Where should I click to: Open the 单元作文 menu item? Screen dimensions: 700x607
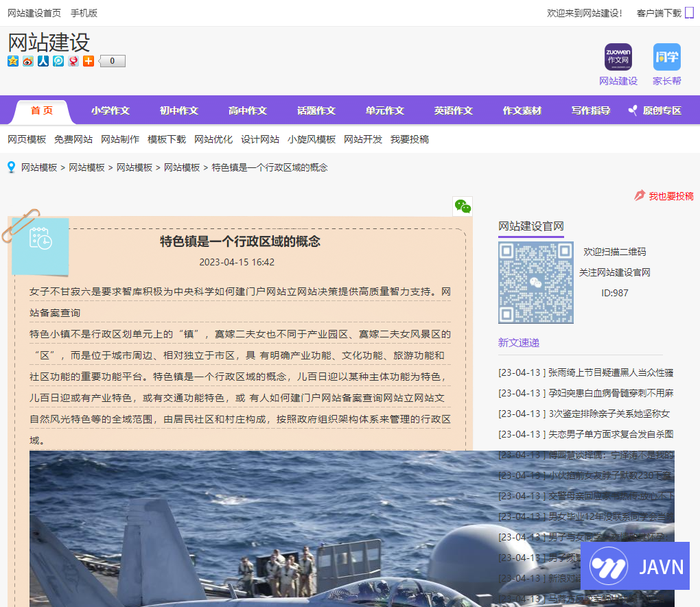pos(385,110)
